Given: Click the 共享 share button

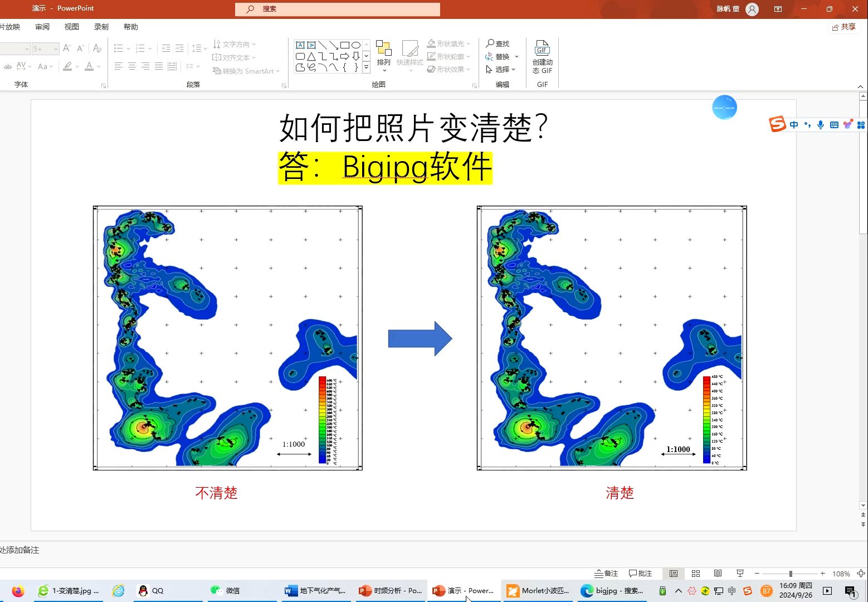Looking at the screenshot, I should 844,27.
